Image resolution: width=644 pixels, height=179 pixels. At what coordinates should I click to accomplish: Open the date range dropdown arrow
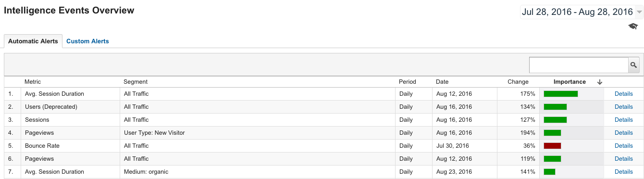pyautogui.click(x=639, y=12)
